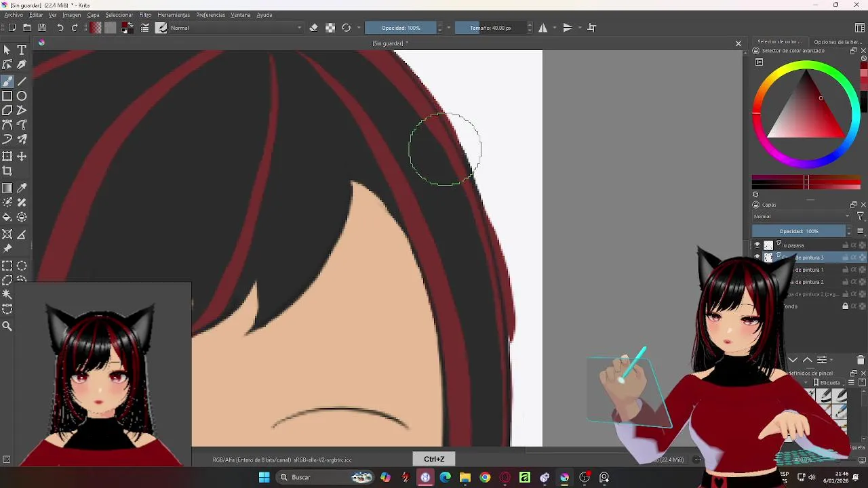Open layer blending mode Normal dropdown
This screenshot has width=868, height=488.
tap(801, 216)
